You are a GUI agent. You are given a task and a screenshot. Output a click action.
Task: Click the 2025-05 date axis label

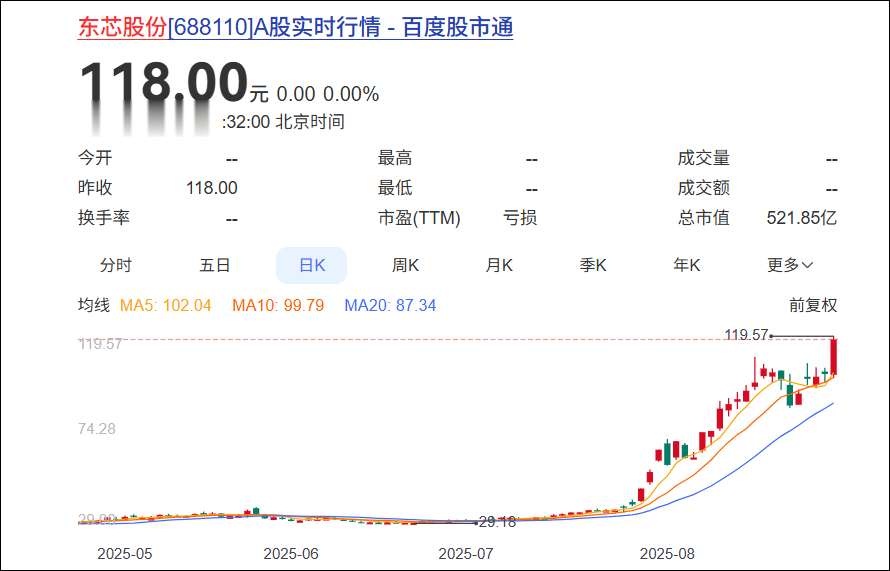(125, 553)
